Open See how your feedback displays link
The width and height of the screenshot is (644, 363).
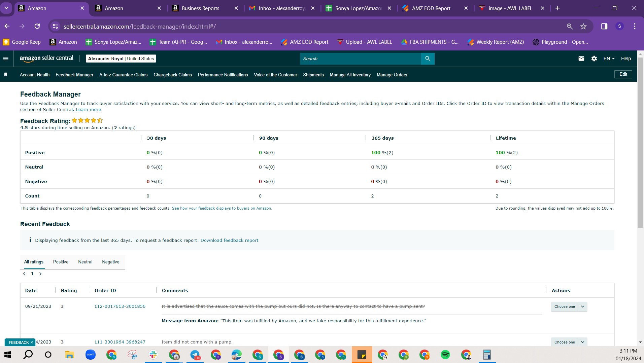click(x=222, y=209)
